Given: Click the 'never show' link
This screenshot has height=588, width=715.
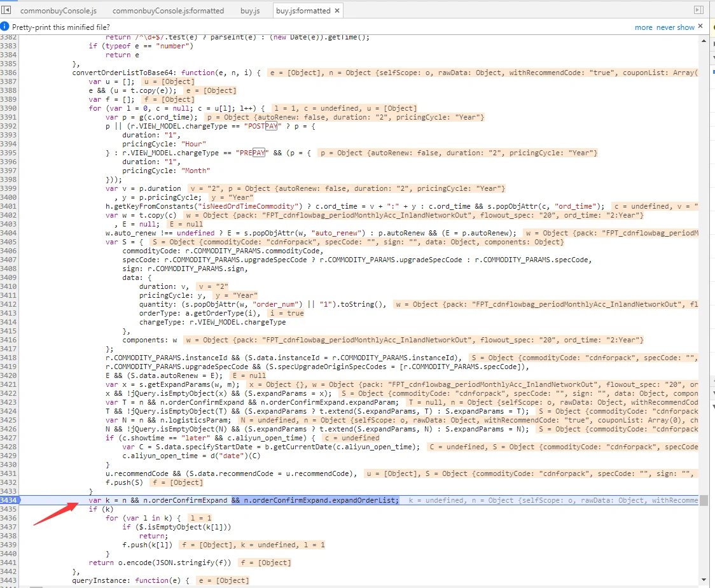Looking at the screenshot, I should click(x=676, y=27).
